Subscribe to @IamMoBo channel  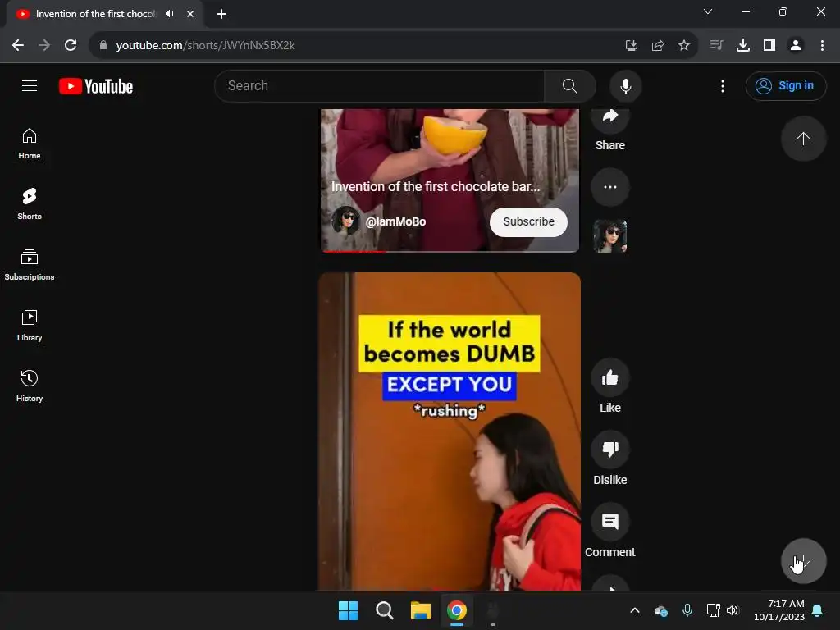point(528,221)
